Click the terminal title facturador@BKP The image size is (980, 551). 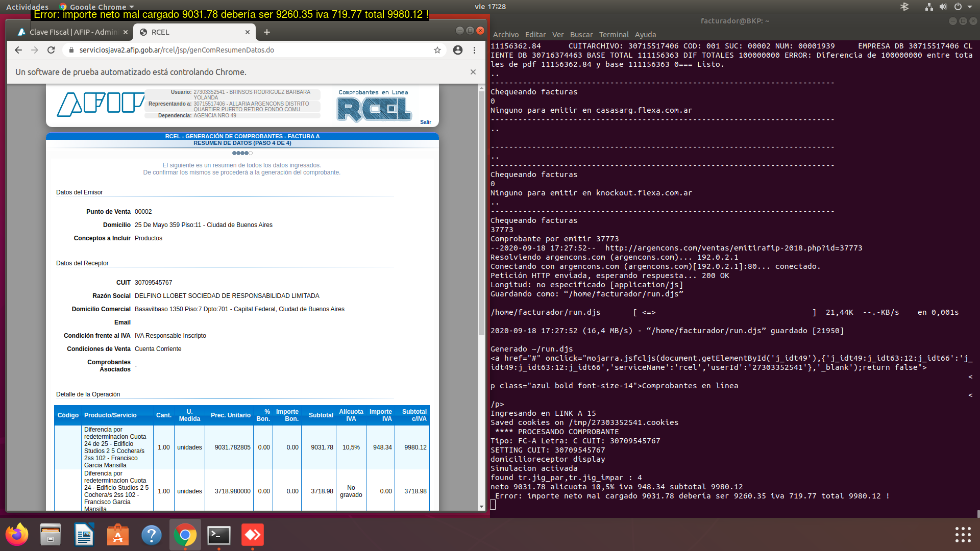coord(734,21)
